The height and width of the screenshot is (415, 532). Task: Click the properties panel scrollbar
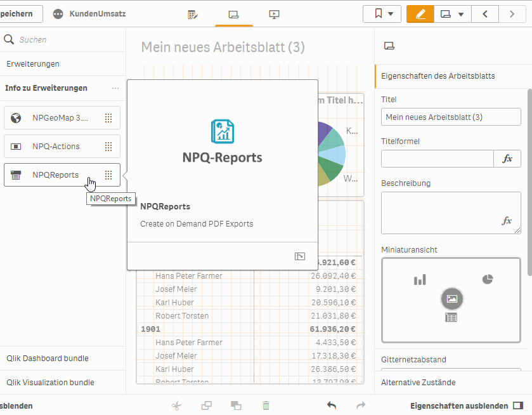click(529, 182)
